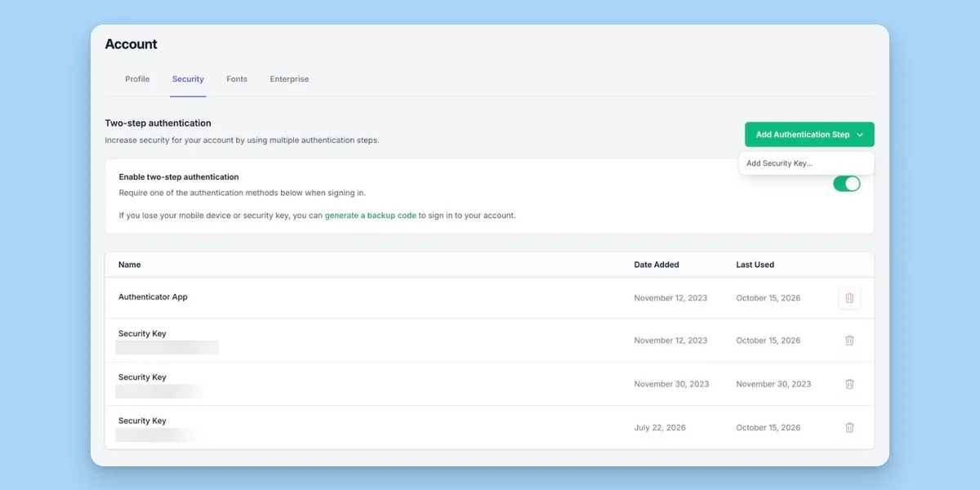Click the July 22, 2026 date cell

point(660,427)
